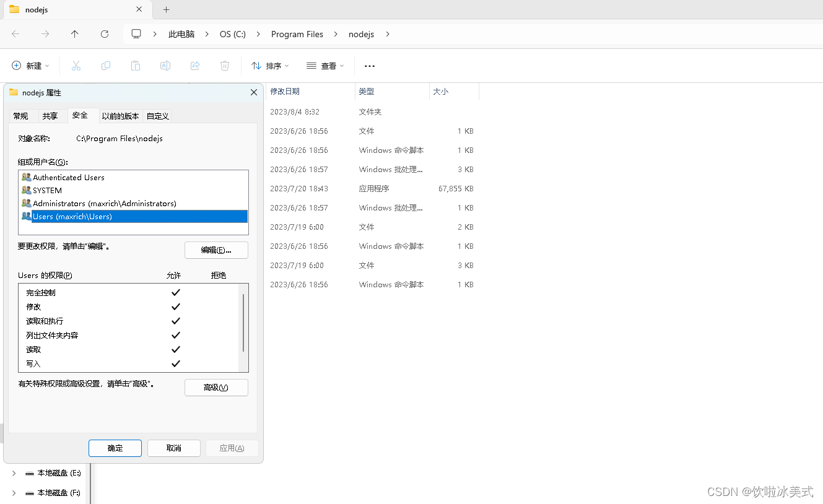Click the Administrators group icon
The height and width of the screenshot is (504, 823).
click(x=26, y=203)
